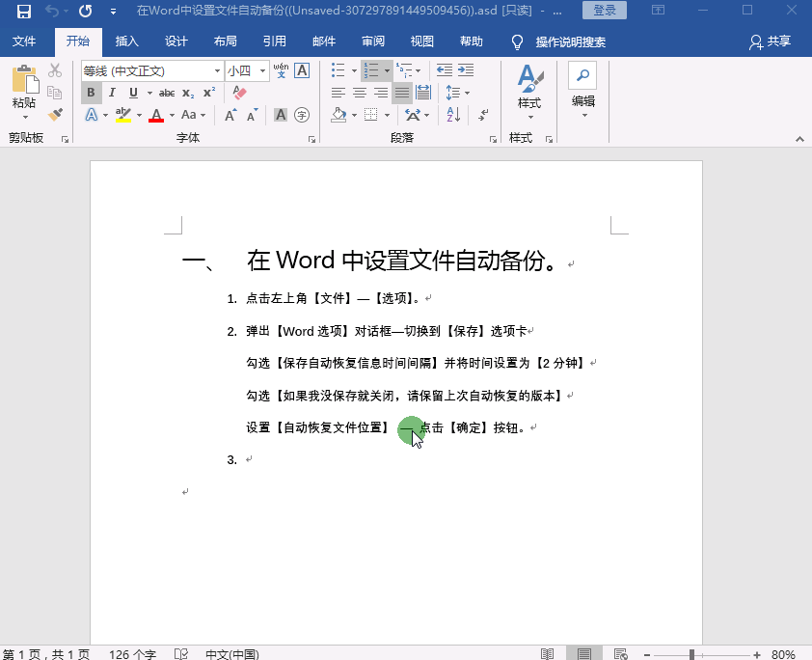Apply italic formatting

click(x=110, y=92)
